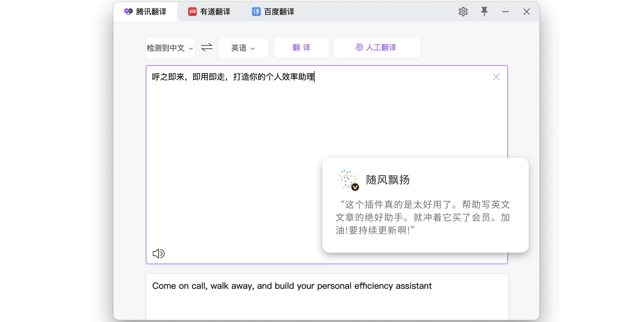644x322 pixels.
Task: Click the Baidu translate logo icon
Action: [256, 12]
